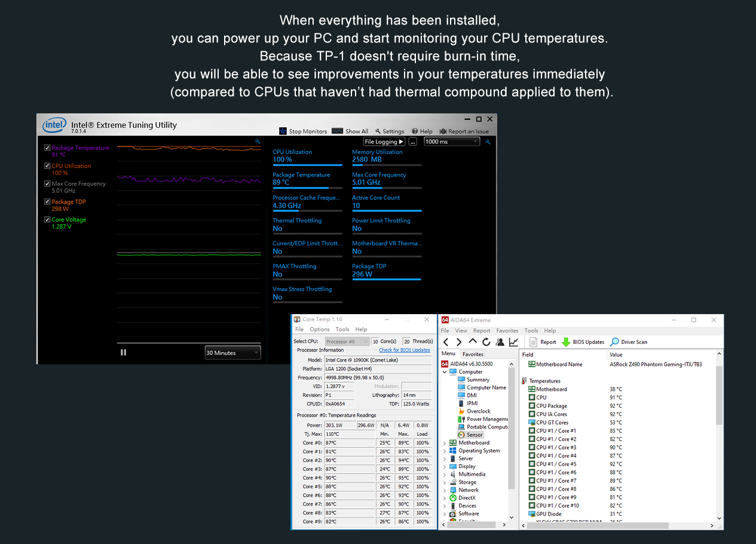Screen dimensions: 756x544
Task: Click the Core Temp Model field
Action: [x=378, y=360]
